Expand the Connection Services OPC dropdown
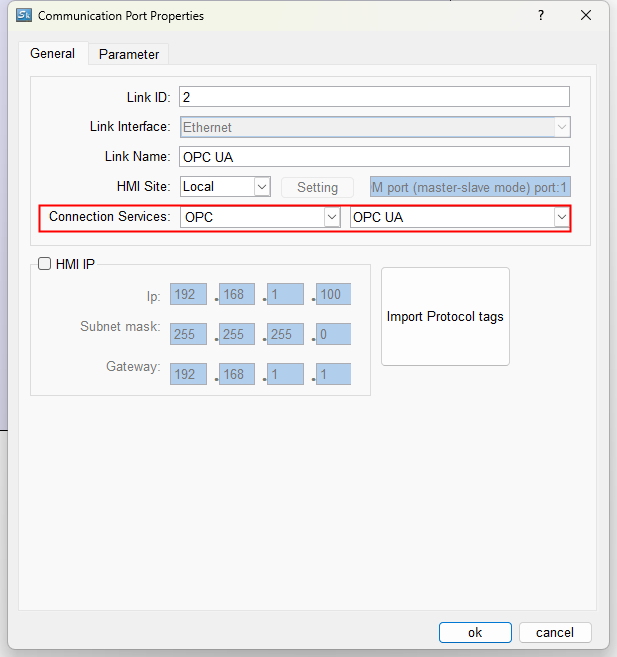Image resolution: width=617 pixels, height=657 pixels. pyautogui.click(x=332, y=217)
